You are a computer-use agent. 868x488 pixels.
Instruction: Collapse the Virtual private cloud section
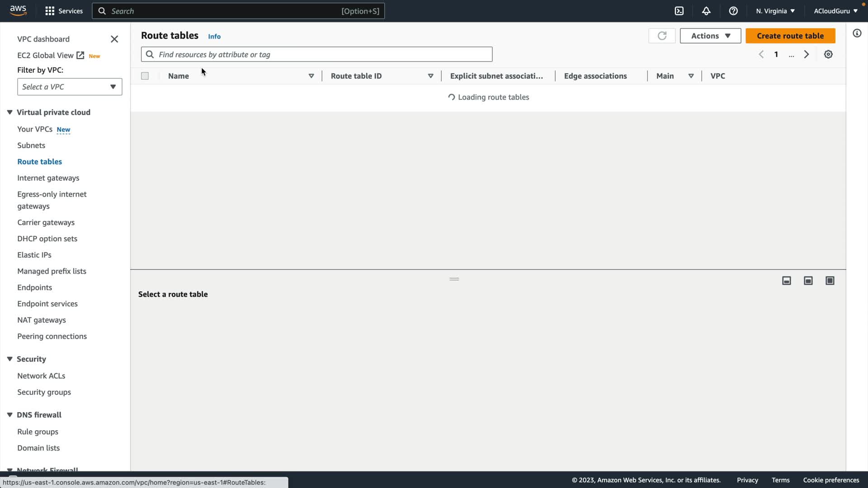pyautogui.click(x=9, y=112)
